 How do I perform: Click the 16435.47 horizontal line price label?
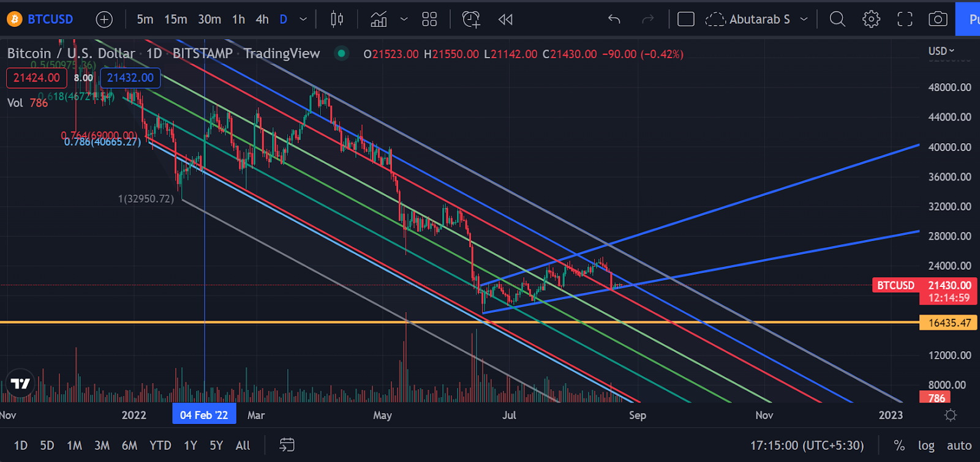(949, 322)
